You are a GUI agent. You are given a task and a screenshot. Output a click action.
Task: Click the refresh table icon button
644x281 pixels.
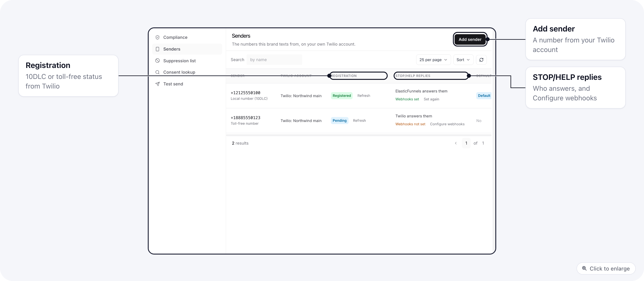click(481, 60)
